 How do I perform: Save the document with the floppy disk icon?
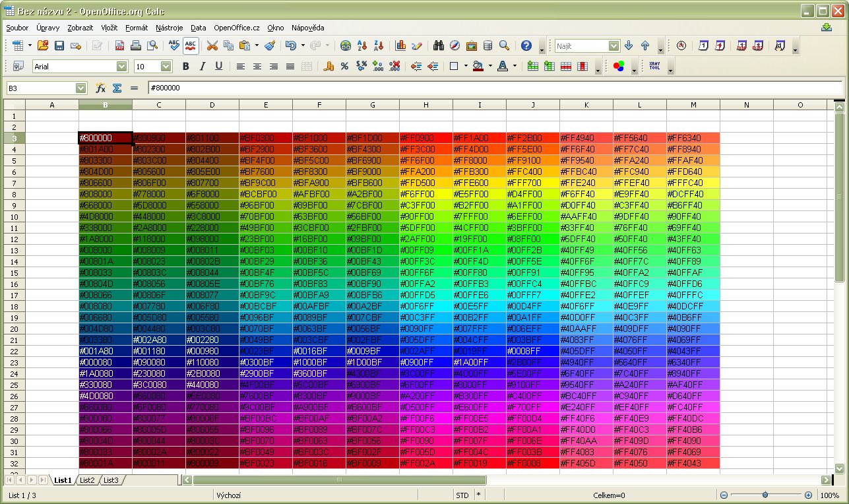[x=59, y=46]
